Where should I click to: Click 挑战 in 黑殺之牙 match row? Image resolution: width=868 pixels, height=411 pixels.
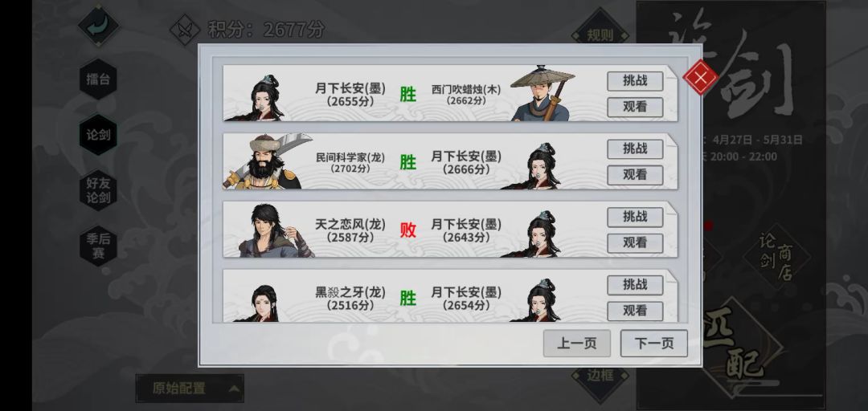pos(635,285)
